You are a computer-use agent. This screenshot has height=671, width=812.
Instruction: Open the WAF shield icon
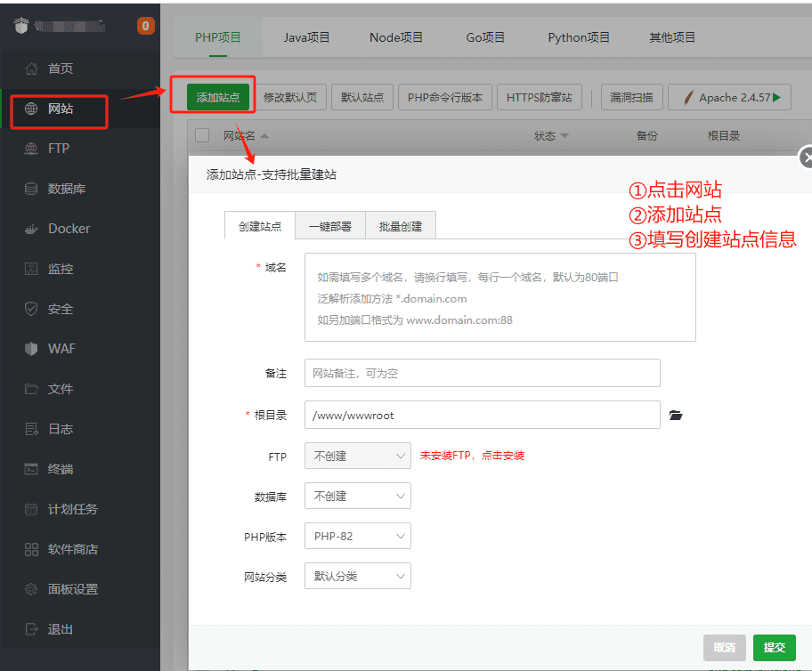tap(31, 349)
